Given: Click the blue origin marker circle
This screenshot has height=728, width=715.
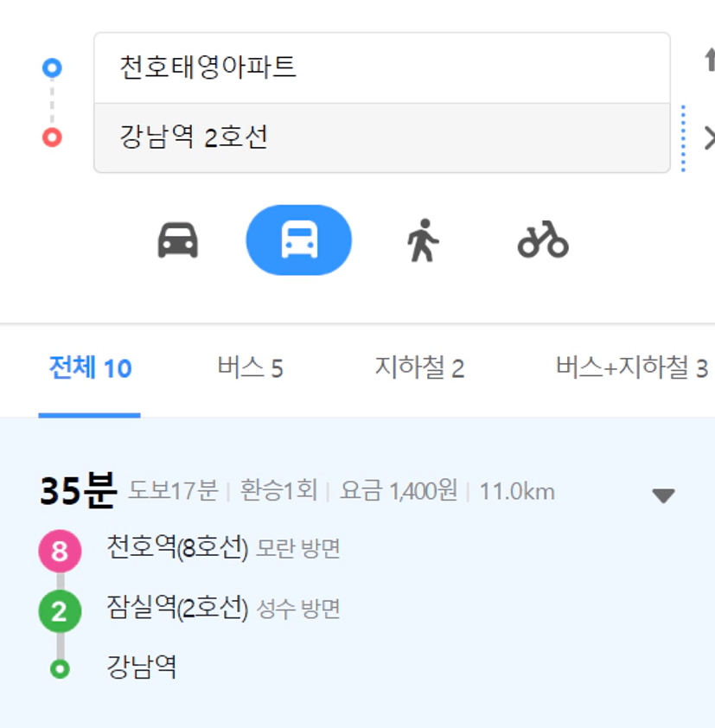Looking at the screenshot, I should coord(52,67).
